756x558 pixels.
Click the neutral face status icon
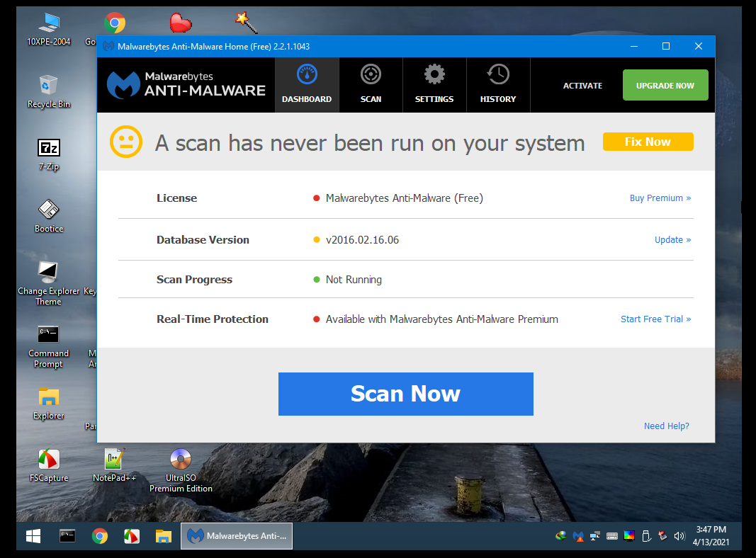(x=126, y=142)
